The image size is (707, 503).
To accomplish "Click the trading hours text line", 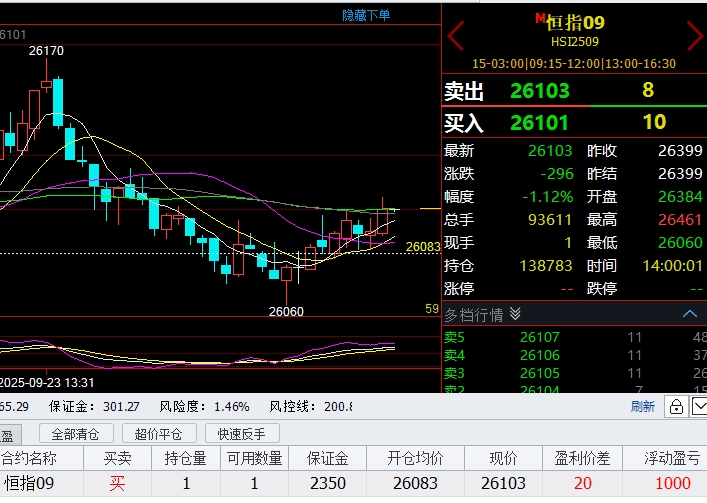I will pyautogui.click(x=574, y=64).
